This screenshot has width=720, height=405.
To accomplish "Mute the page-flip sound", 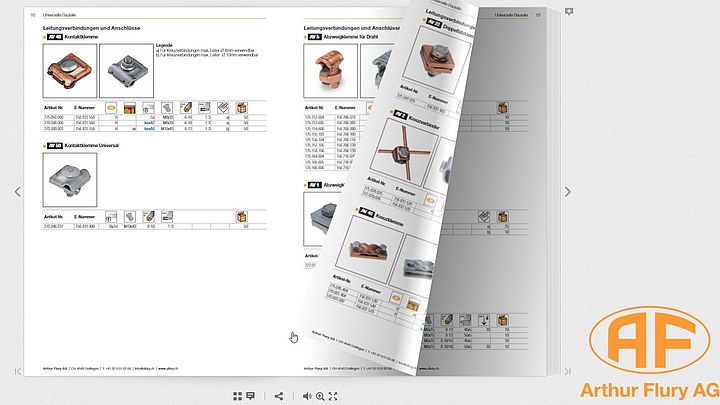I will [x=308, y=396].
